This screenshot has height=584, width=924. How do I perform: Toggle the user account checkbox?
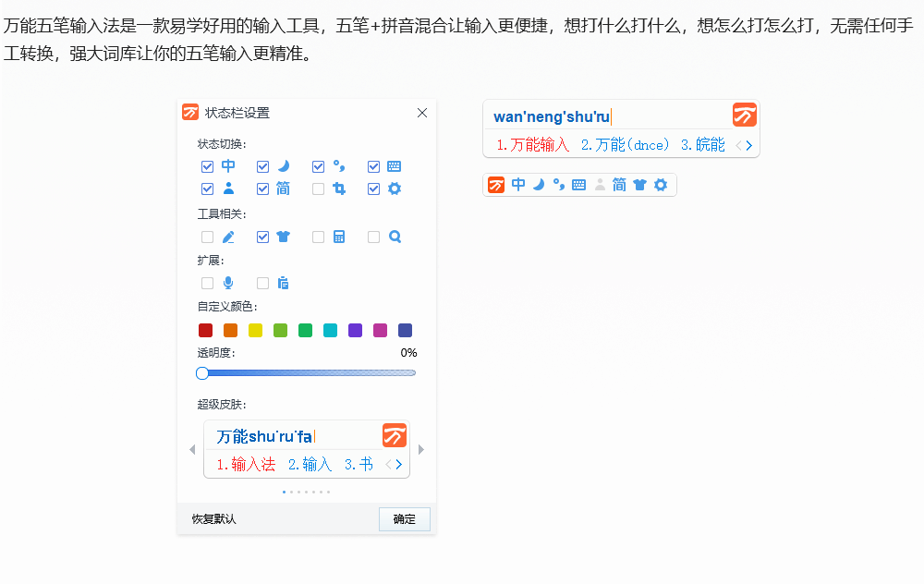[207, 189]
